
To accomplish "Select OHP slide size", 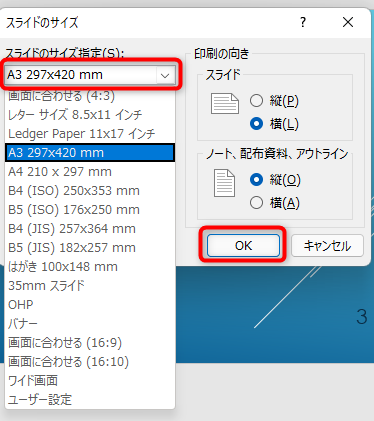I will coord(90,305).
